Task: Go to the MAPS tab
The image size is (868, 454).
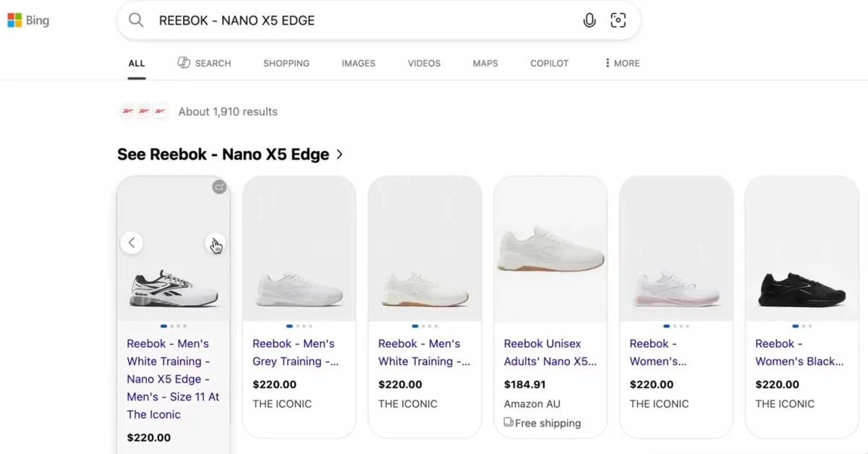Action: pyautogui.click(x=485, y=63)
